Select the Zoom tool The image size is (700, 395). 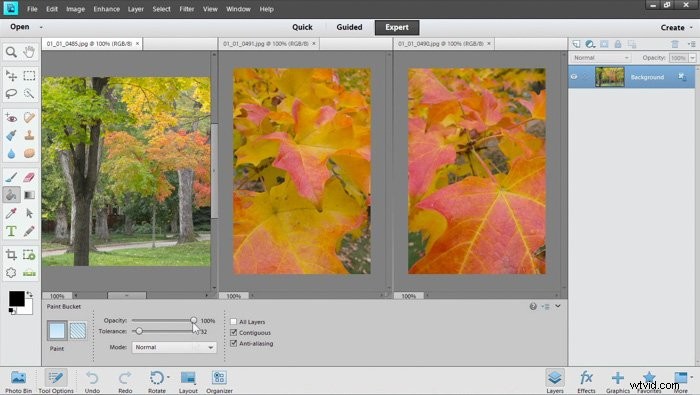pyautogui.click(x=11, y=52)
